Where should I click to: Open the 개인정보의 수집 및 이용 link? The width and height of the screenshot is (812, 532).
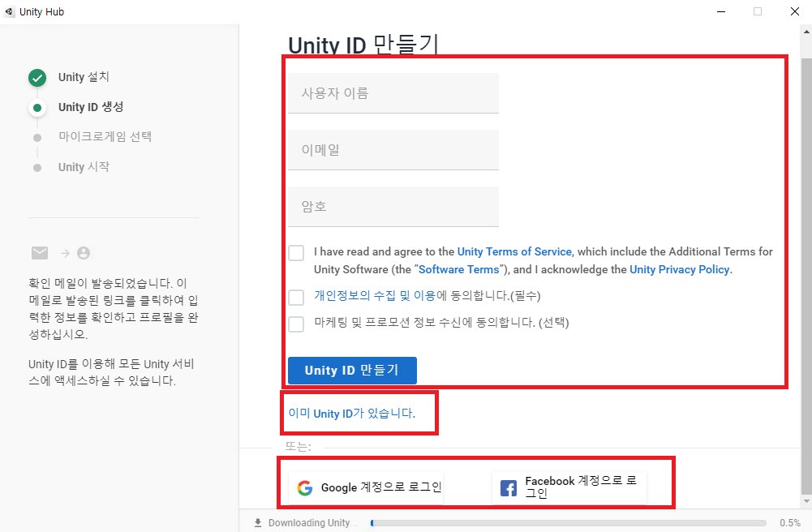click(x=375, y=295)
